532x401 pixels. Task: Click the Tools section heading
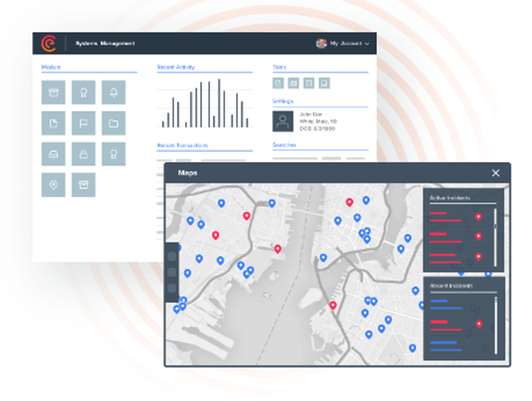coord(279,67)
